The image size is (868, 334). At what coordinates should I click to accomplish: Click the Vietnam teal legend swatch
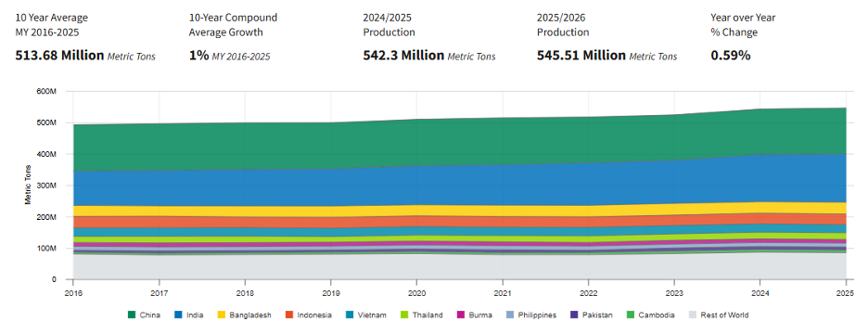pos(351,315)
